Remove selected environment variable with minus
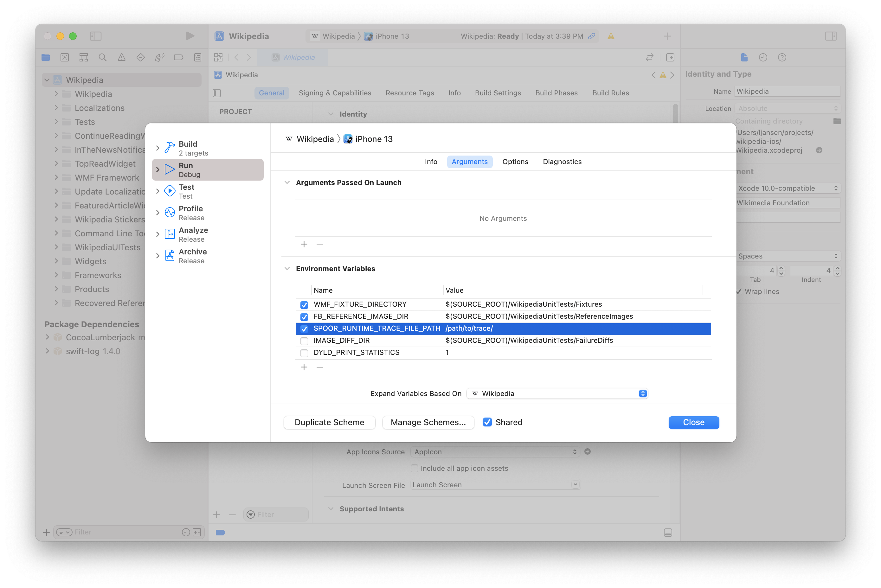This screenshot has height=588, width=881. tap(319, 367)
